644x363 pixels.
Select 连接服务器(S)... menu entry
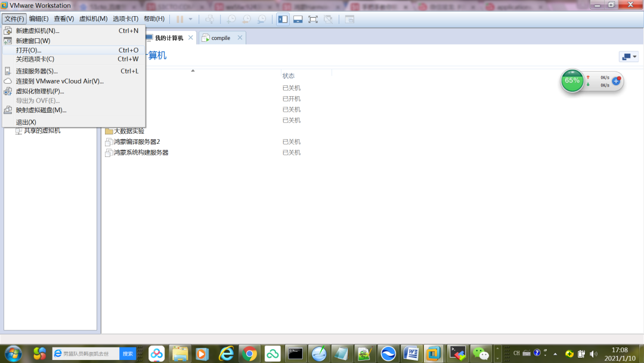73,71
